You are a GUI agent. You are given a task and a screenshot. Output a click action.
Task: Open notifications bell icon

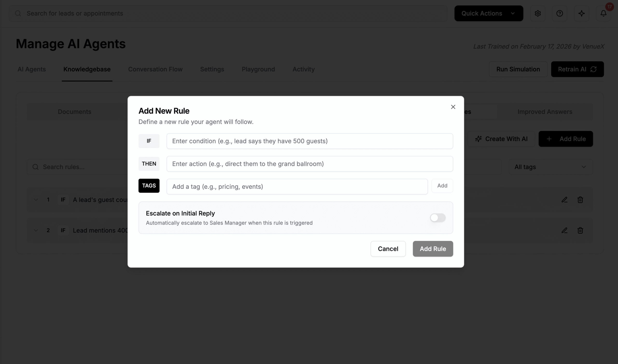tap(603, 14)
